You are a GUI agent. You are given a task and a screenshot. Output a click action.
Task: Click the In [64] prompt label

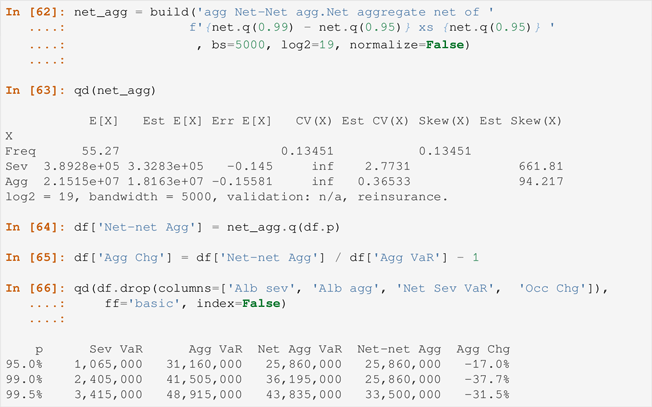click(35, 227)
